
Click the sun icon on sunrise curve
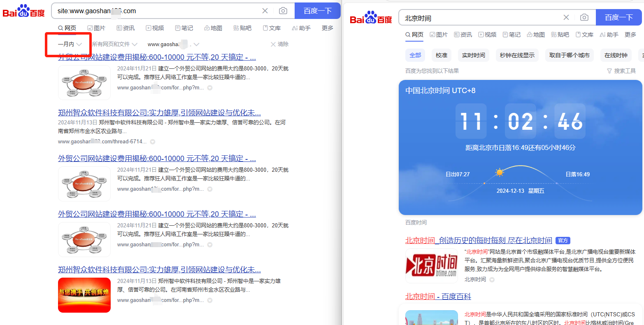click(500, 172)
